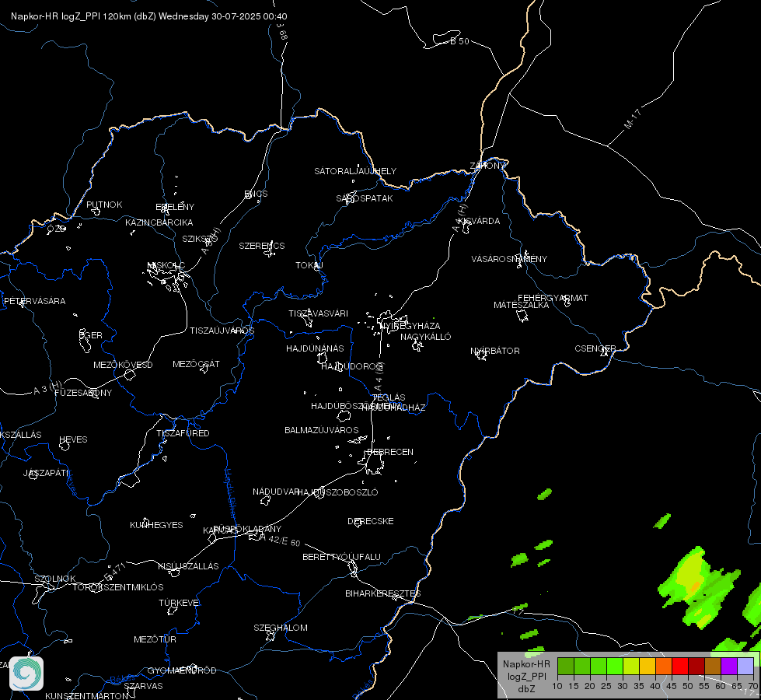
Task: Select the FEHÉRGYARMAT label
Action: [x=553, y=298]
